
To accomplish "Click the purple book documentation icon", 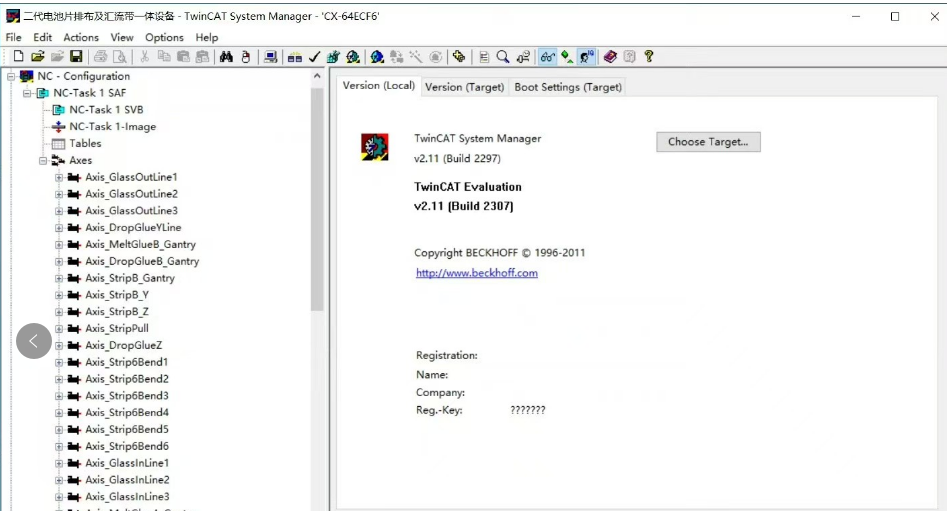I will (610, 57).
